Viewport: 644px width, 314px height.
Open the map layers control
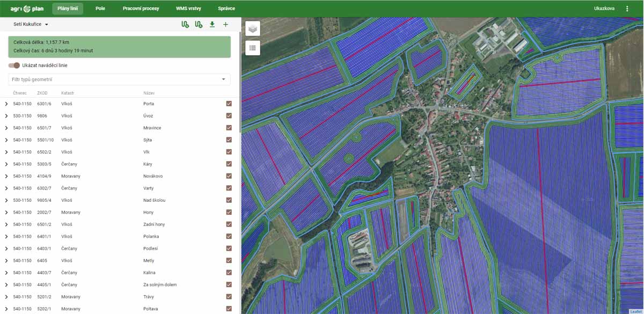tap(253, 29)
